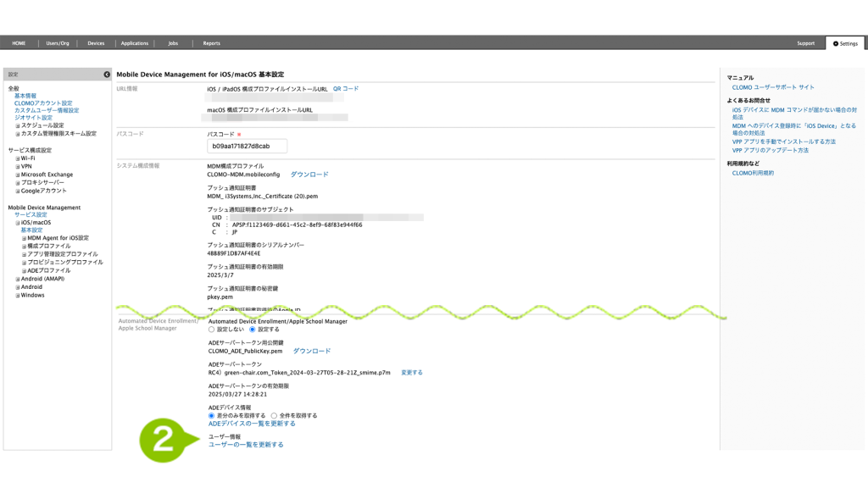This screenshot has width=868, height=488.
Task: Click the token expiry 2025/03/27 14:28:21
Action: pos(237,395)
